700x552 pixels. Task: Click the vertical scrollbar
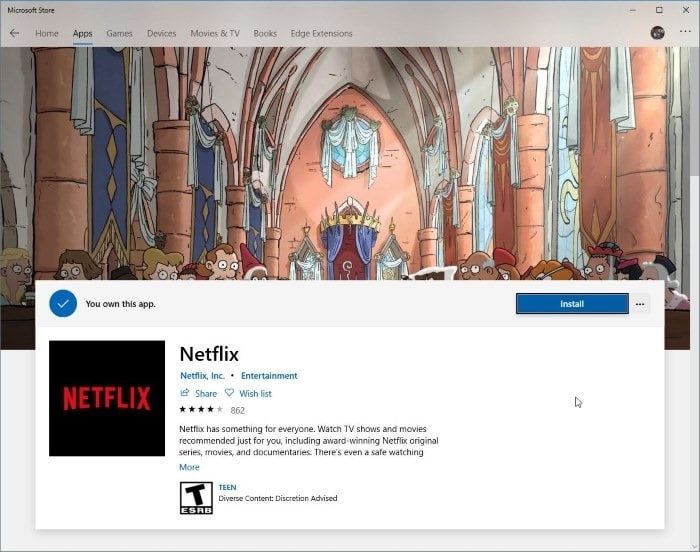pyautogui.click(x=695, y=295)
